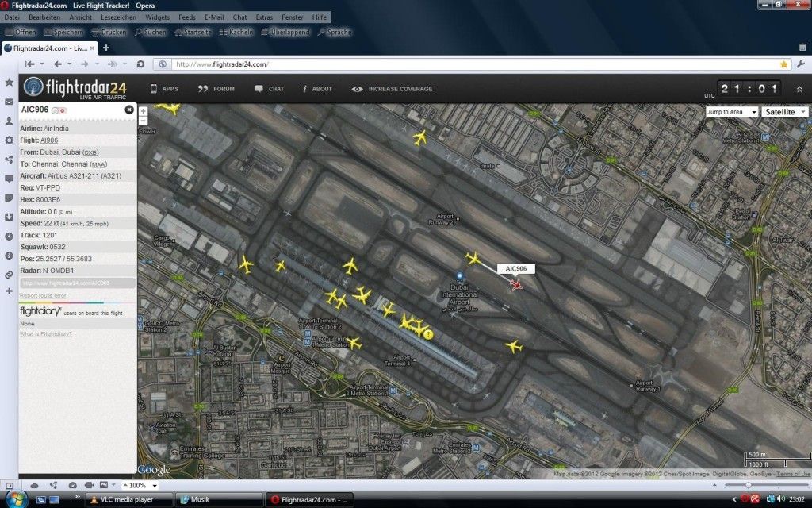Open the rewind button history dropdown arrow

tap(41, 64)
